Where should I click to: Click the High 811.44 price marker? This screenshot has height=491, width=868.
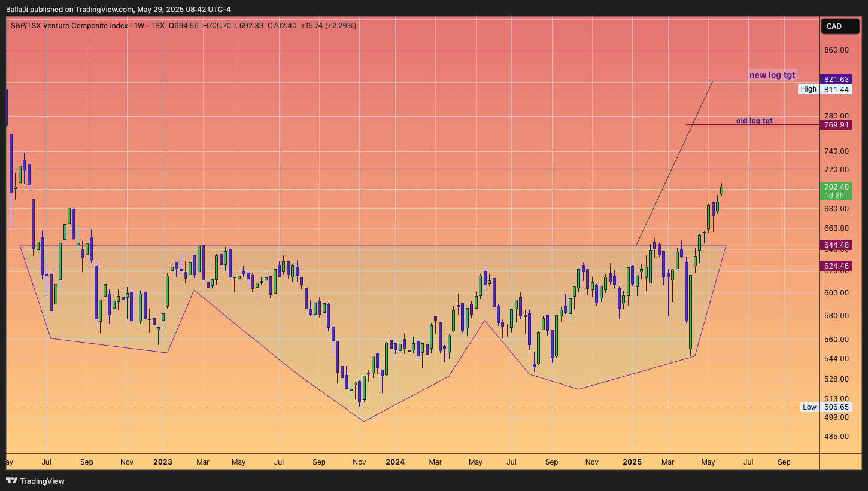click(x=825, y=89)
